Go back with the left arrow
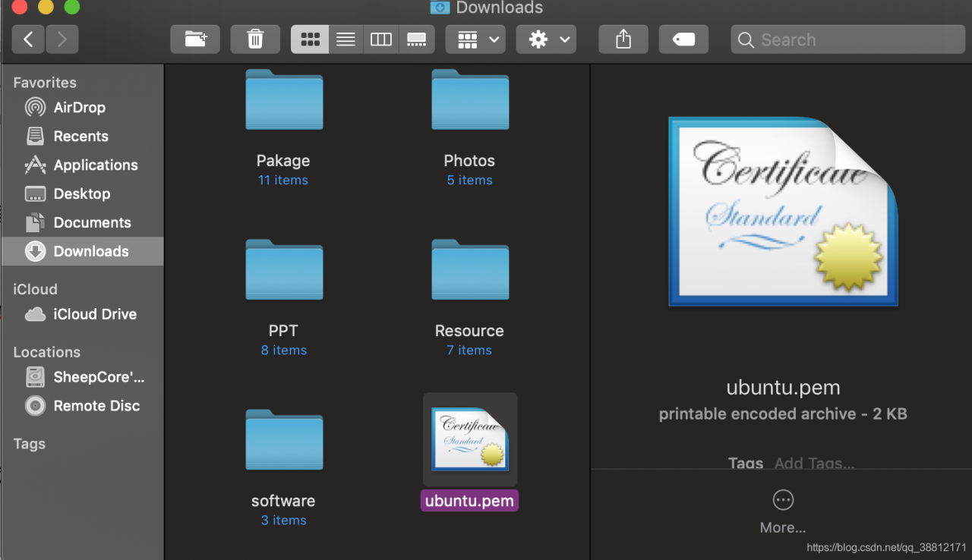 (28, 39)
